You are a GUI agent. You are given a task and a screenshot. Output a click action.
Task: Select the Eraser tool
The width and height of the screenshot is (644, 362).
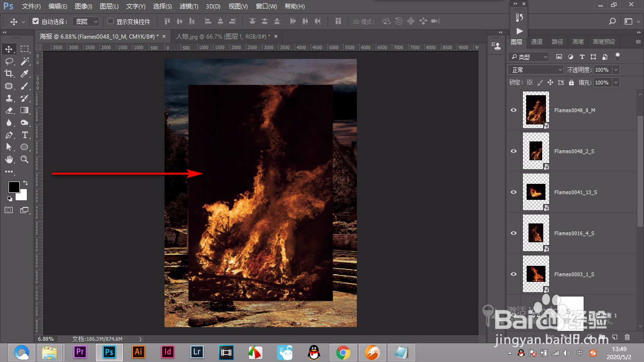(x=9, y=110)
